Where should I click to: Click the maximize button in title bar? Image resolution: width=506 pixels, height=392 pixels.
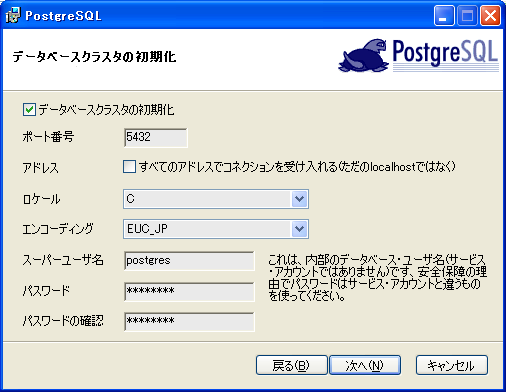pos(467,16)
